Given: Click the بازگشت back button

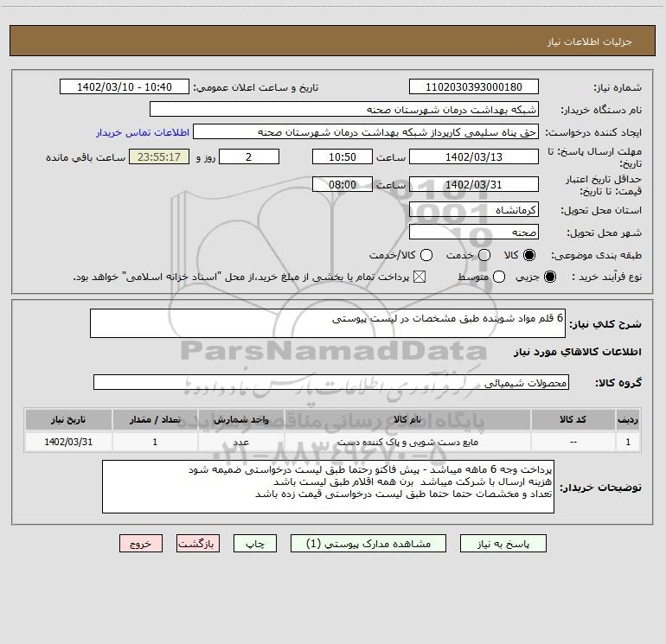Looking at the screenshot, I should [x=198, y=544].
